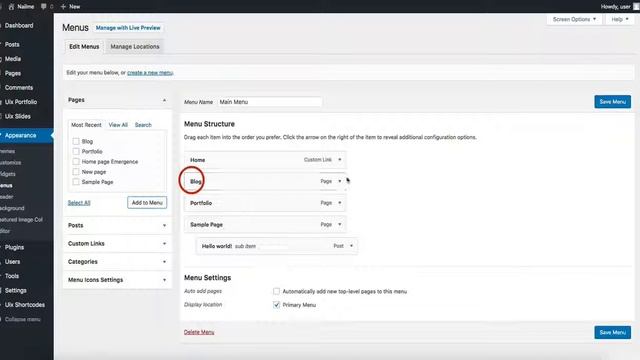Screen dimensions: 640x360
Task: Click the Nailme site name
Action: click(26, 7)
